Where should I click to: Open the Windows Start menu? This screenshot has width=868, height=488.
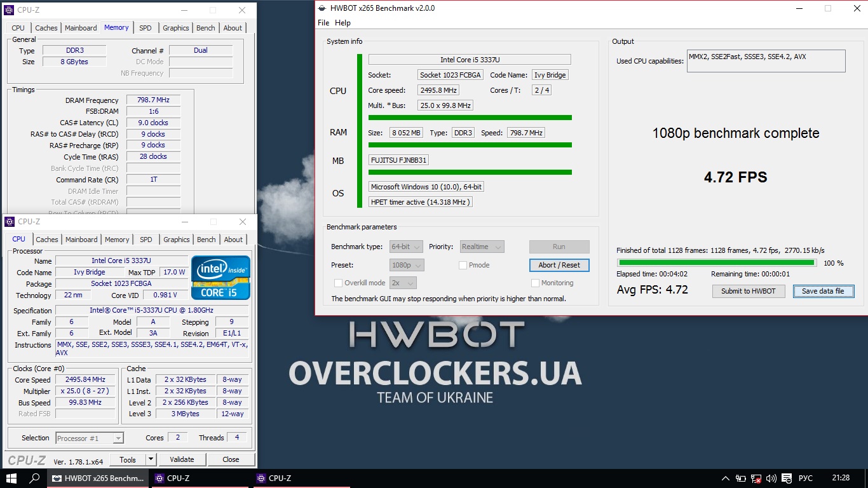(11, 478)
